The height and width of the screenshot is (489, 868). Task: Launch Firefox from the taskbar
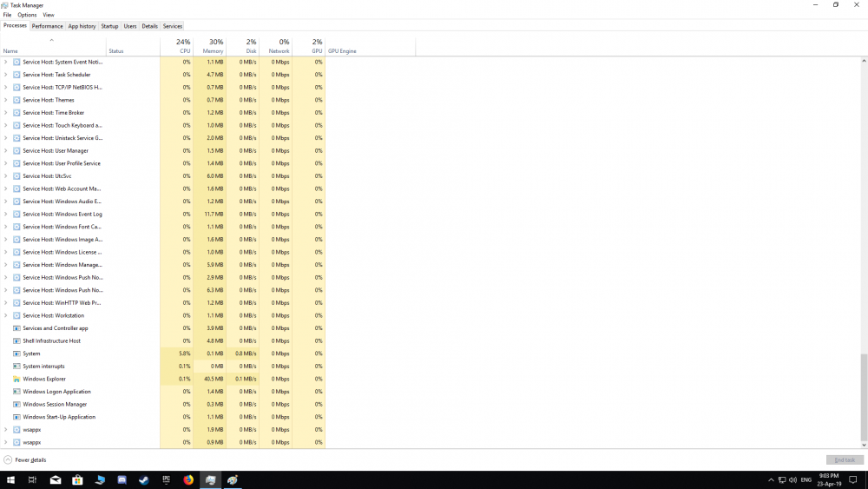point(188,479)
